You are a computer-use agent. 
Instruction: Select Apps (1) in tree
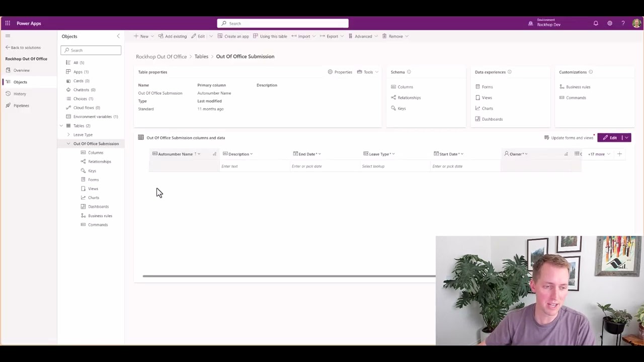click(77, 72)
